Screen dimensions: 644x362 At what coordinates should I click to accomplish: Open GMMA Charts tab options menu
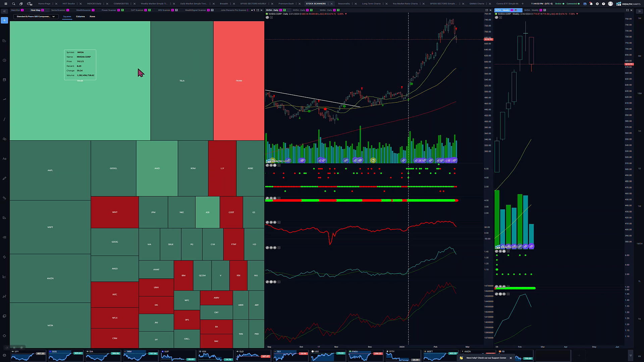[x=487, y=4]
